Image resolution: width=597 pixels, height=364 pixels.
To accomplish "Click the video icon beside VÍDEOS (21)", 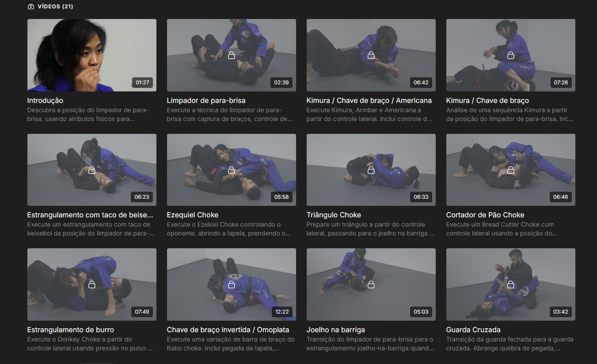I will point(30,7).
